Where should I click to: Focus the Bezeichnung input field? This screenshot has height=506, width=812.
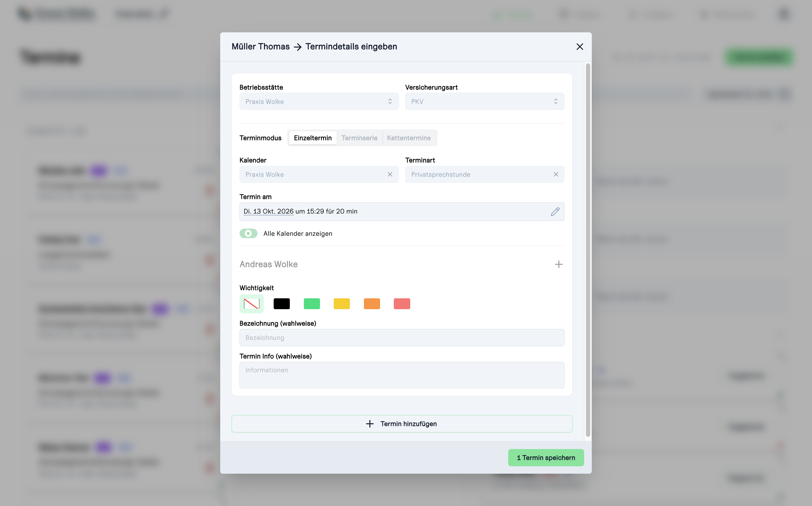pos(402,338)
